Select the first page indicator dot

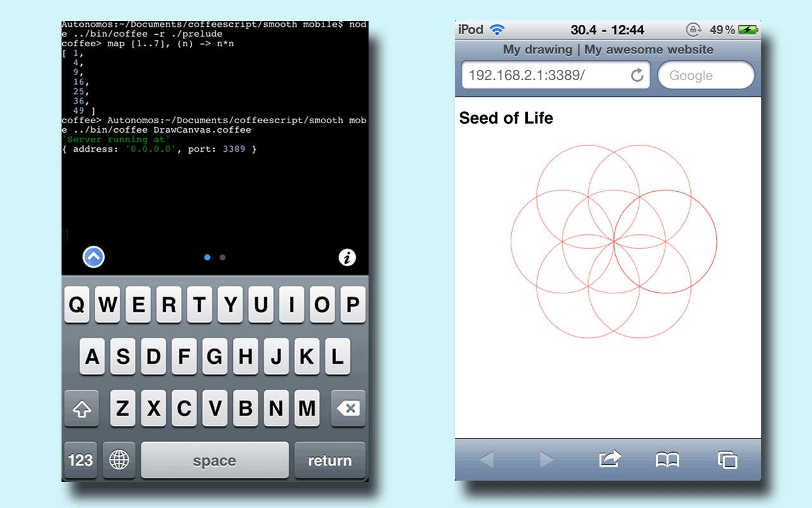207,257
